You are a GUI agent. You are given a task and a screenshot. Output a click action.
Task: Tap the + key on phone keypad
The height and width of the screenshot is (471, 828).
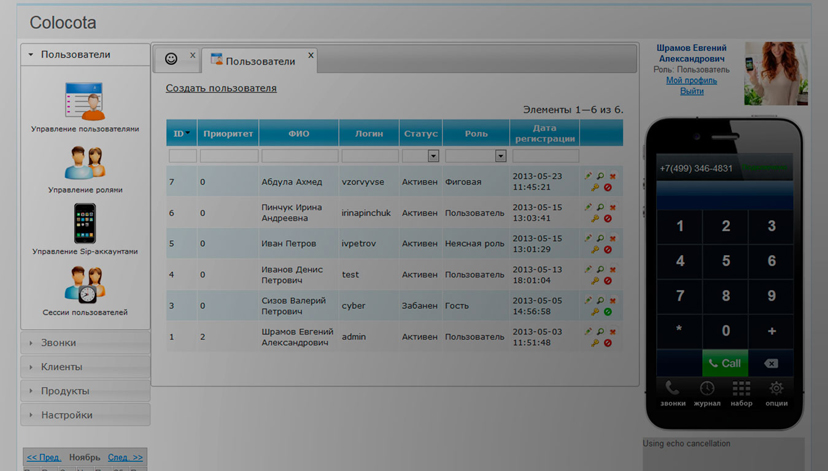771,331
